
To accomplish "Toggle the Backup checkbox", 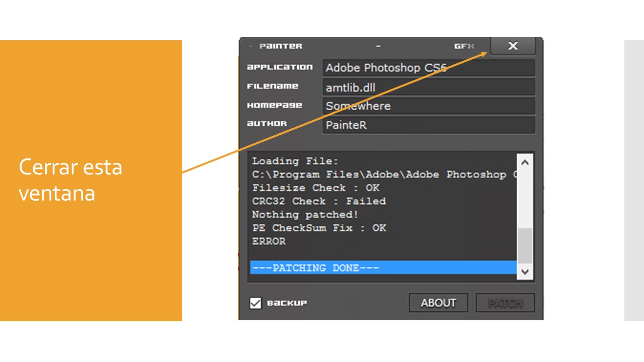I will click(256, 303).
